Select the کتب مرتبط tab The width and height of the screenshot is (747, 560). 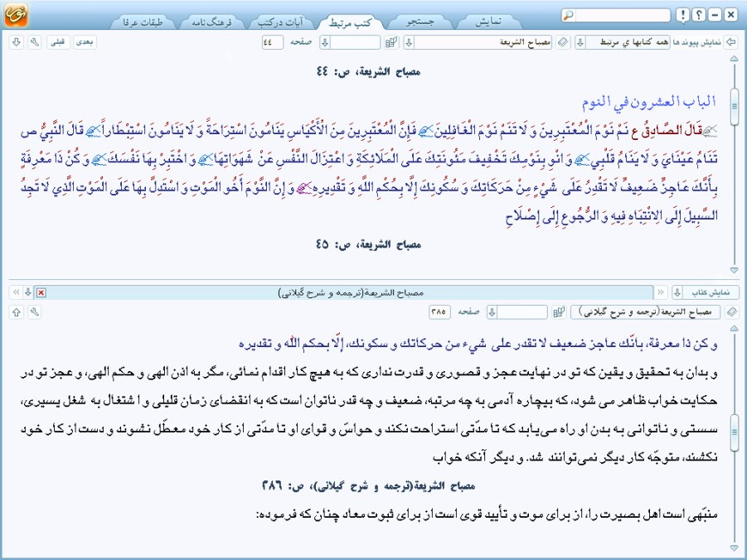pos(350,22)
